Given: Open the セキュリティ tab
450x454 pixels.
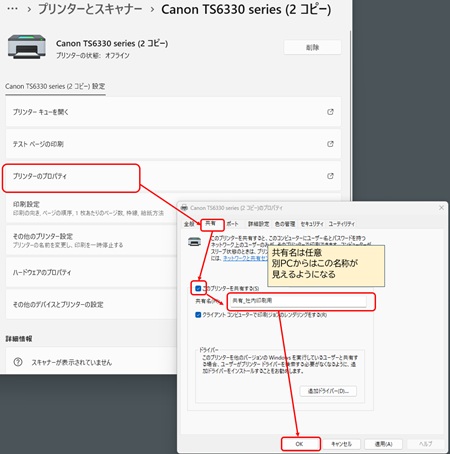Looking at the screenshot, I should (312, 224).
